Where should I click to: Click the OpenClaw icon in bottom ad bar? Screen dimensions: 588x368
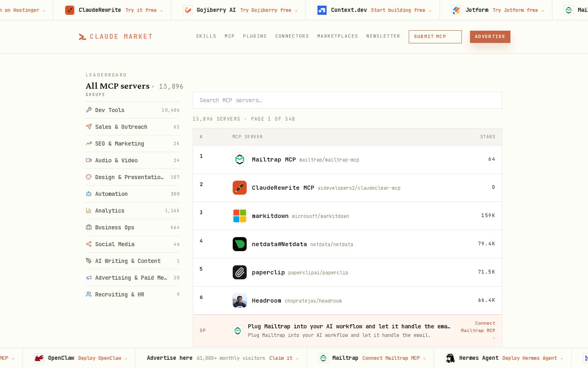(39, 358)
